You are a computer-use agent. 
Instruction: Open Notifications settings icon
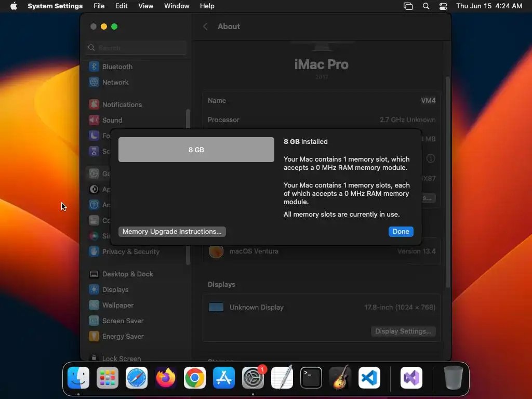point(94,104)
